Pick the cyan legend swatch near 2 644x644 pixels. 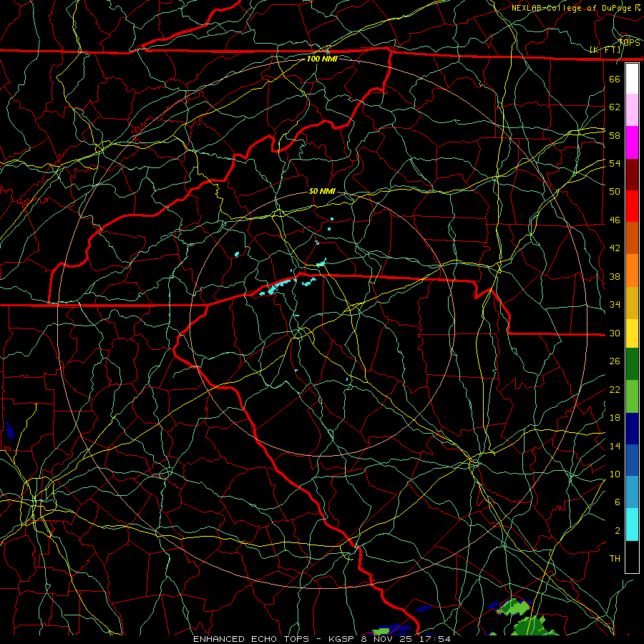[x=632, y=525]
